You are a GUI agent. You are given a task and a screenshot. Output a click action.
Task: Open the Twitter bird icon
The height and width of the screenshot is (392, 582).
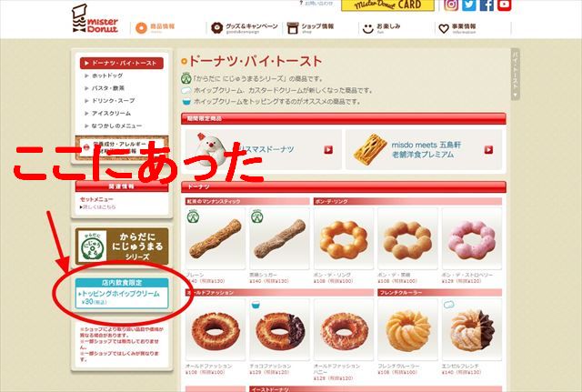[469, 5]
